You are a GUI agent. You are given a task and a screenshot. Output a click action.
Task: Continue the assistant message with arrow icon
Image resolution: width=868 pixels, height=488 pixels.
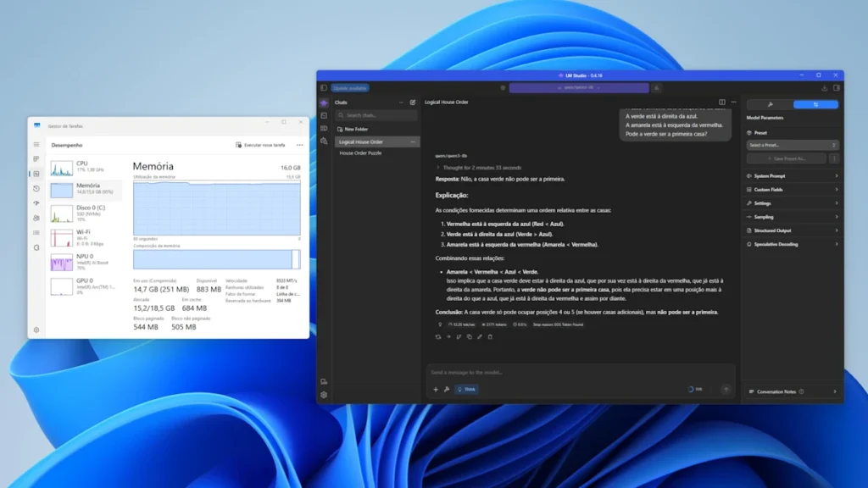[448, 337]
